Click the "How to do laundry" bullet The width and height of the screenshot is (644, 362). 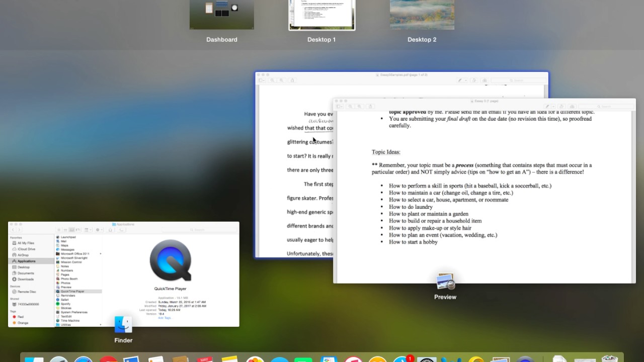pyautogui.click(x=411, y=207)
